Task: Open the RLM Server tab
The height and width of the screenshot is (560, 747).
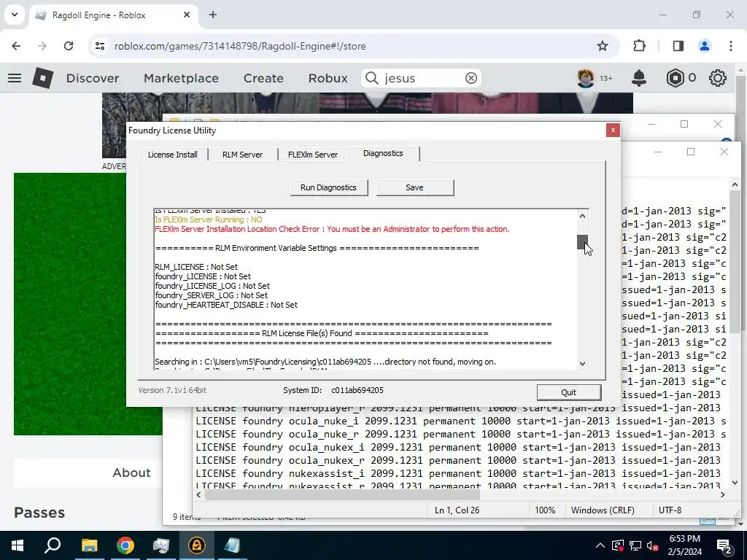Action: tap(242, 155)
